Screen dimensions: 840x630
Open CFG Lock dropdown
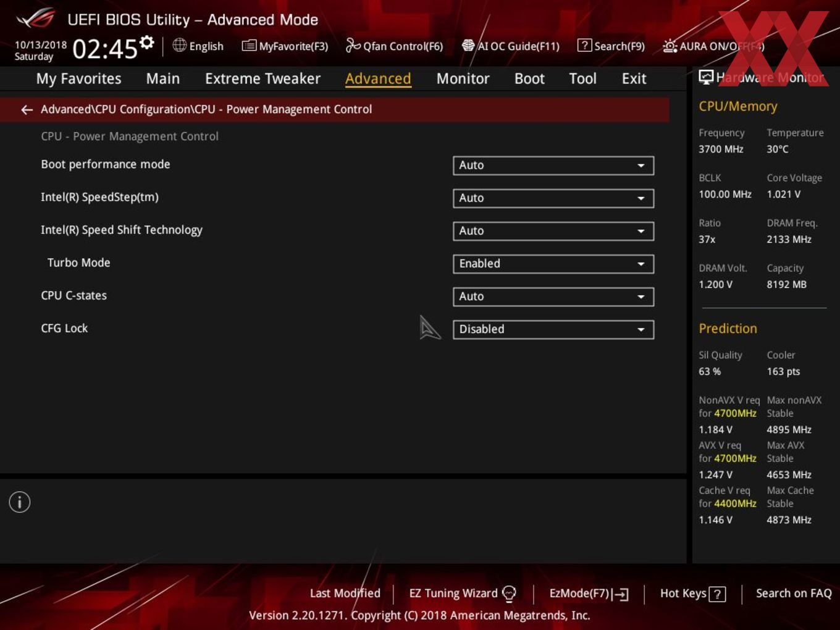(x=553, y=329)
